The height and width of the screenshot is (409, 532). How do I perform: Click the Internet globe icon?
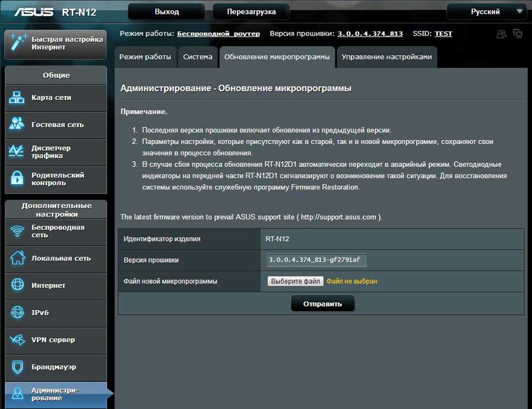click(x=18, y=285)
